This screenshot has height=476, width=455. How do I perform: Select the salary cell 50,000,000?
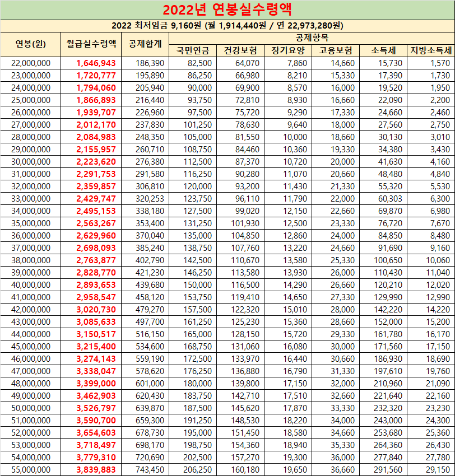click(x=31, y=408)
